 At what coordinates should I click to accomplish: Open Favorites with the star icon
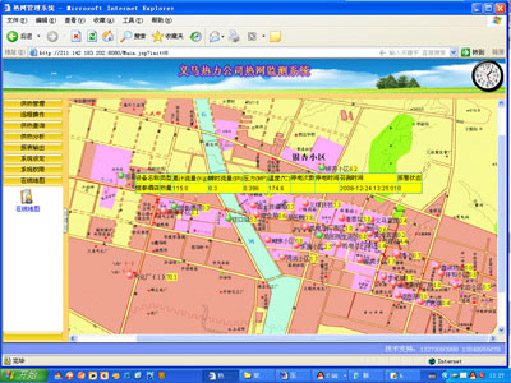[x=167, y=36]
